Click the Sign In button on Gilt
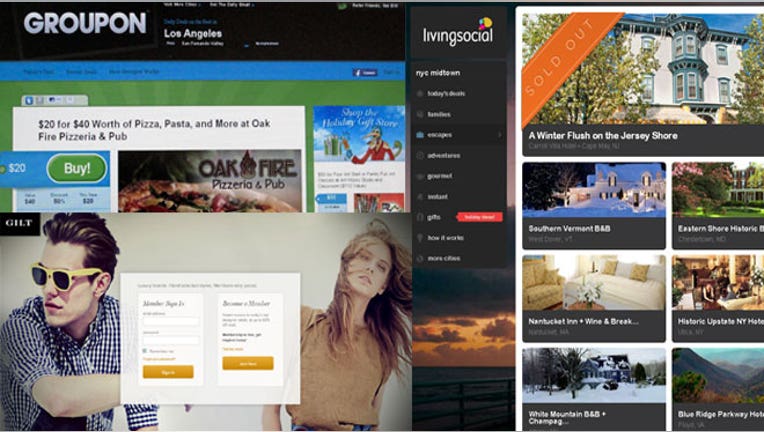 pos(168,372)
